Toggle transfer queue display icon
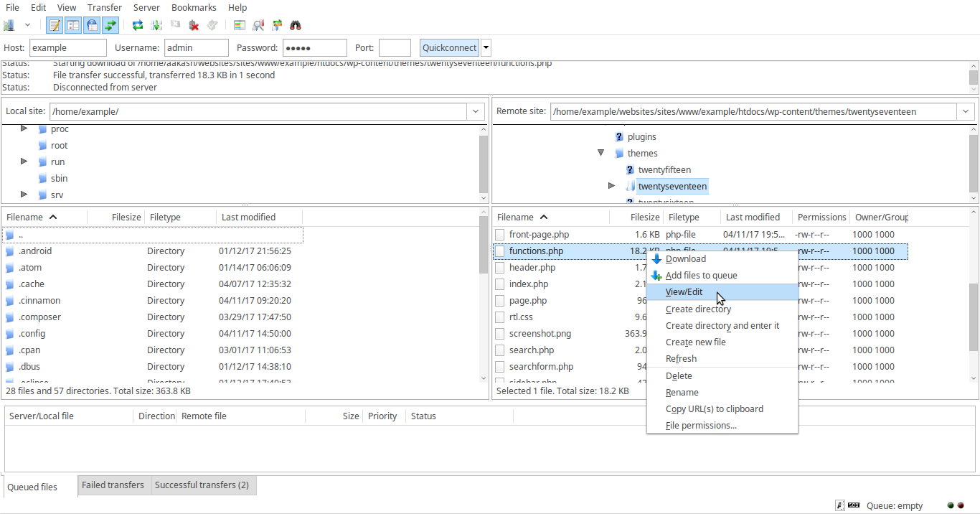 click(x=110, y=25)
